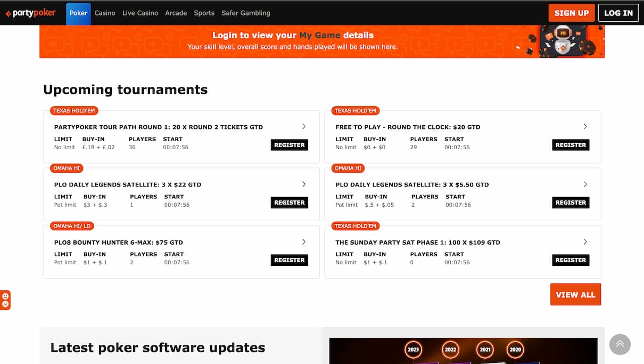
Task: Open the Partypoker Tour Path Round 1 tournament title
Action: [159, 127]
